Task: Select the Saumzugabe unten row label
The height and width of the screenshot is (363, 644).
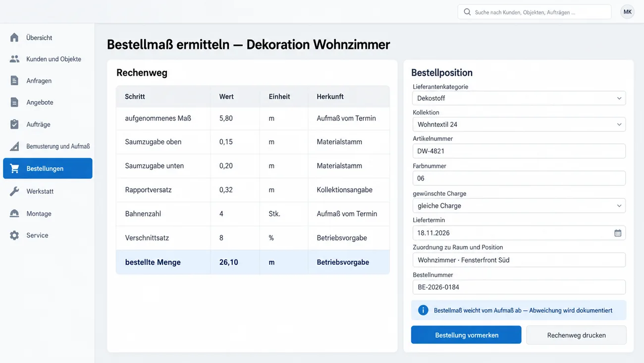Action: pyautogui.click(x=154, y=166)
